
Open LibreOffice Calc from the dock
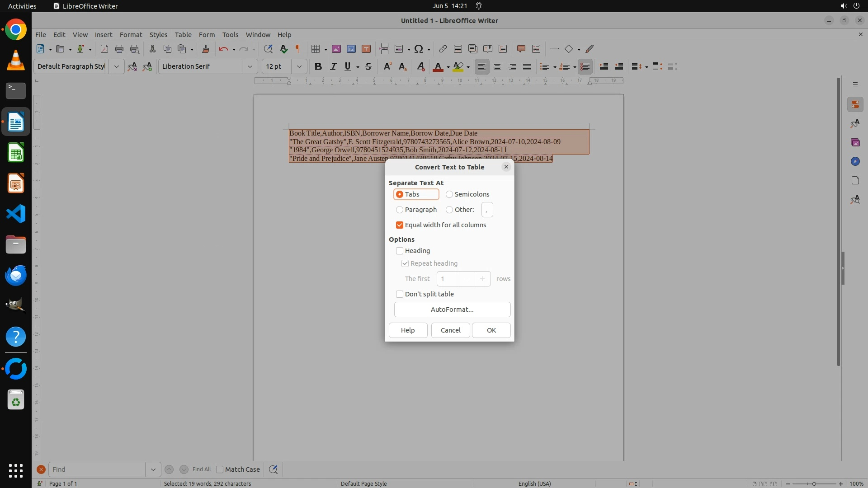pos(16,153)
